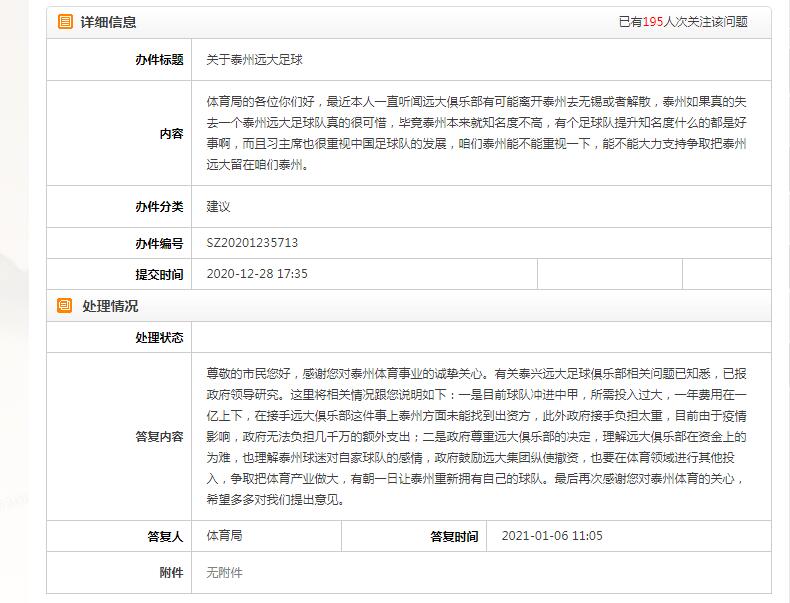Click the 提交时间 label

(159, 275)
